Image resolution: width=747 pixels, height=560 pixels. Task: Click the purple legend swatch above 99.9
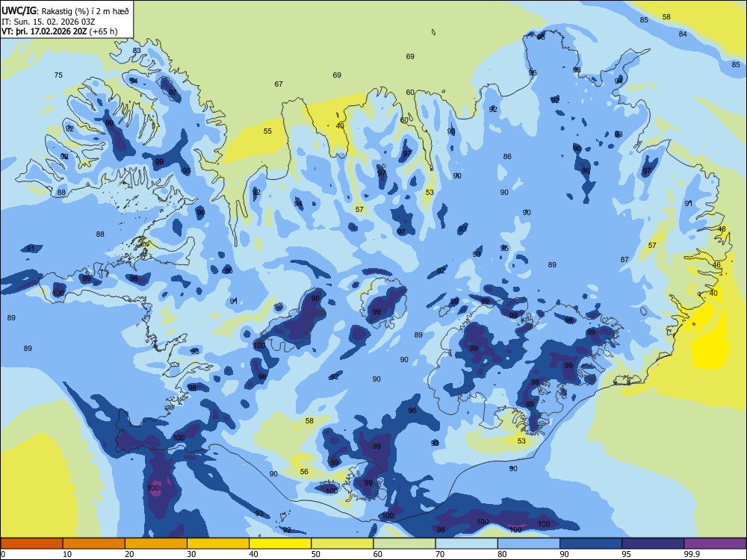point(715,544)
